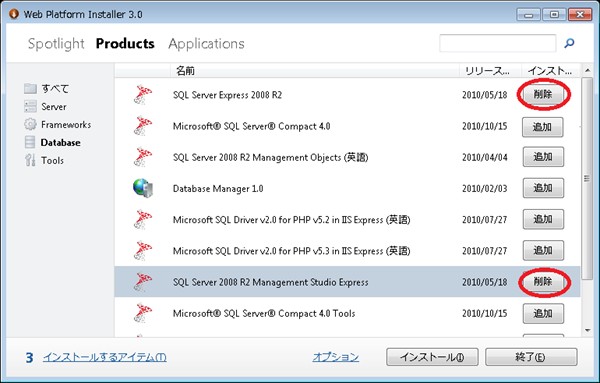Select the すべて category
600x383 pixels.
coord(55,88)
